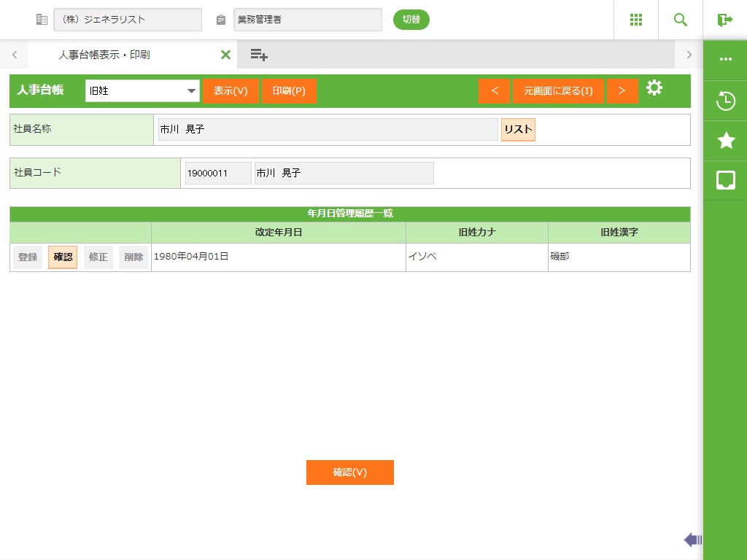This screenshot has width=747, height=560.
Task: Click the employee code field 19000011
Action: coord(218,174)
